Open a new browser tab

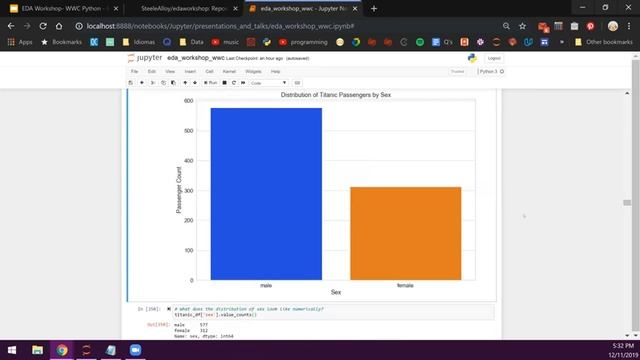374,9
